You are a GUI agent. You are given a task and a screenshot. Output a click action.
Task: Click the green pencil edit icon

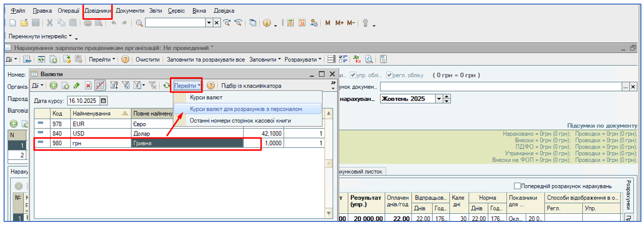pyautogui.click(x=76, y=86)
